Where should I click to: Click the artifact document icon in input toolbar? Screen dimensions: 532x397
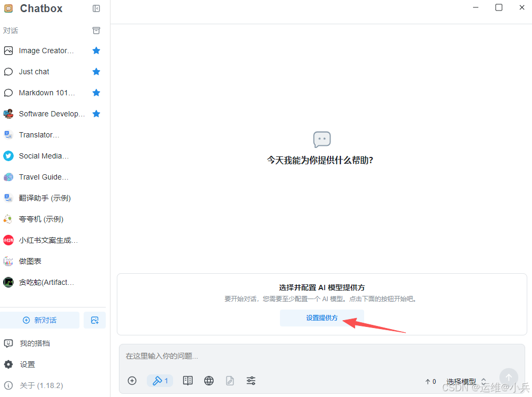230,381
